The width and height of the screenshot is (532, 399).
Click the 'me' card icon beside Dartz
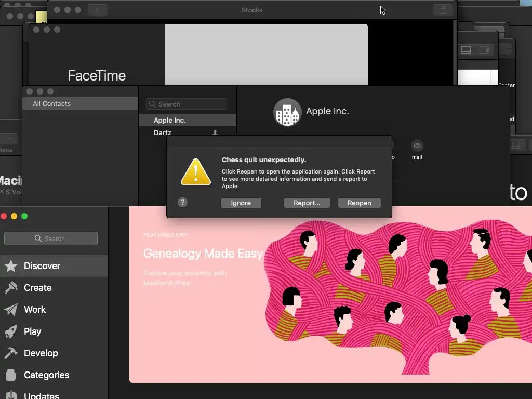tap(215, 132)
